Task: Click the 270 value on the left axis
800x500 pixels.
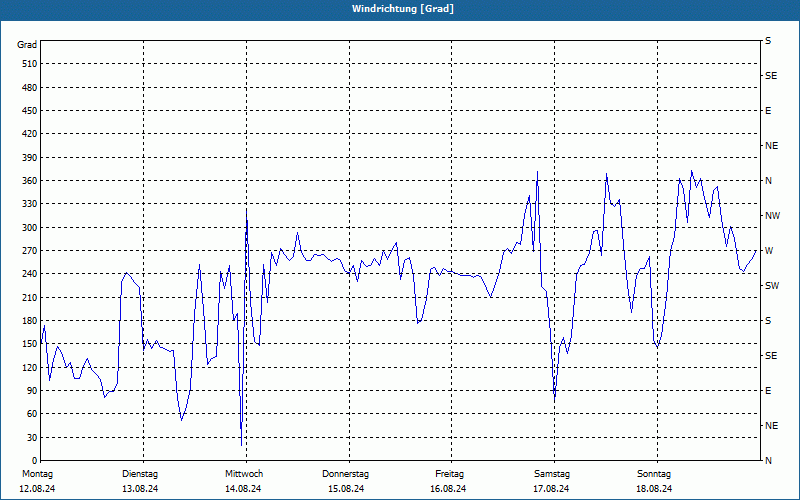Action: 30,251
